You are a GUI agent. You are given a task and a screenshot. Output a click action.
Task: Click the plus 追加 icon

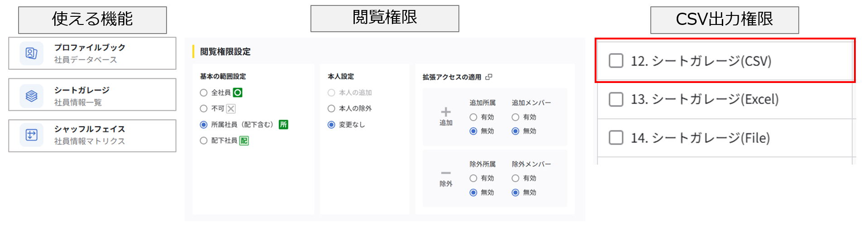tap(446, 112)
